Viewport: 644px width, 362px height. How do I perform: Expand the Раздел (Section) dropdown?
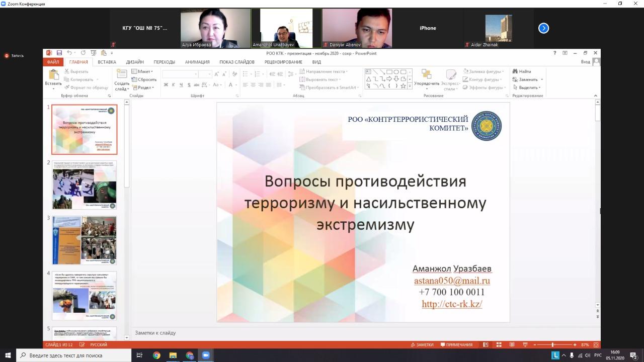point(143,87)
